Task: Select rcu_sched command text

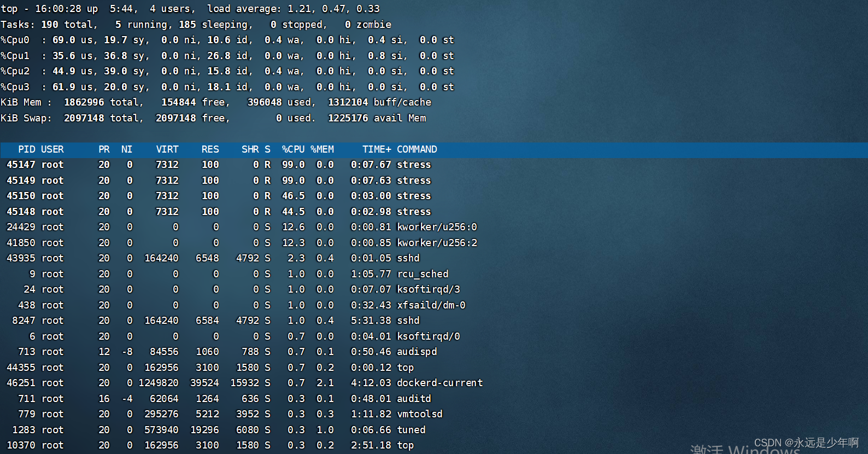Action: [423, 274]
